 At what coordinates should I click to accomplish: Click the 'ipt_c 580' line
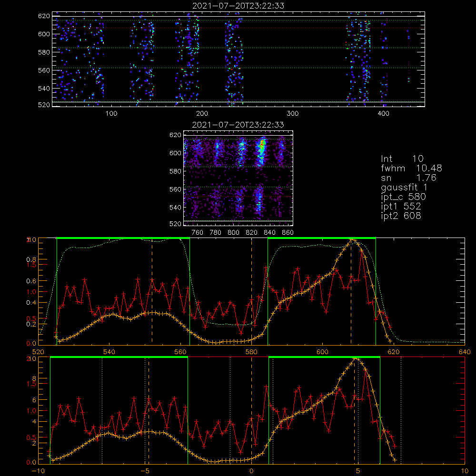(403, 197)
